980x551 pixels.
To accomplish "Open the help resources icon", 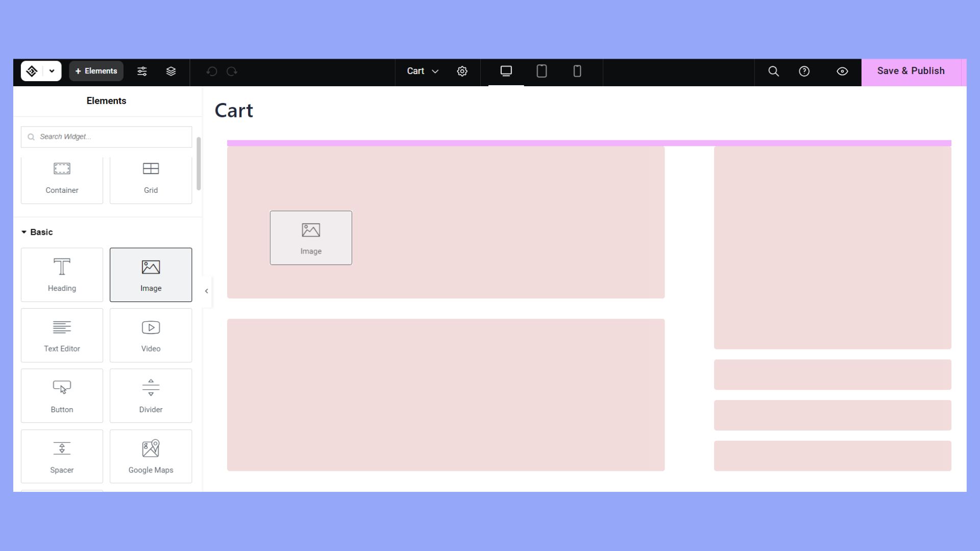I will 804,71.
